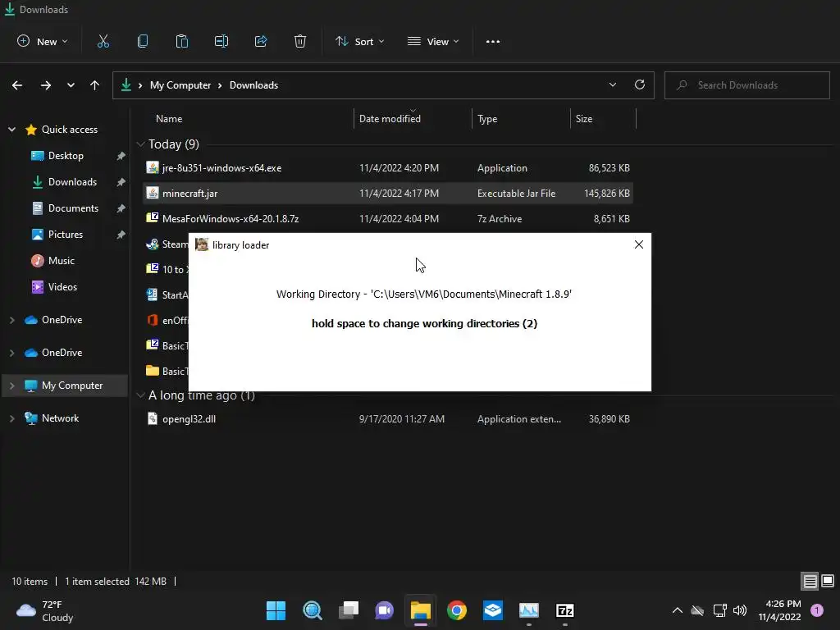840x630 pixels.
Task: Open the 7-Zip app on the taskbar
Action: 565,610
